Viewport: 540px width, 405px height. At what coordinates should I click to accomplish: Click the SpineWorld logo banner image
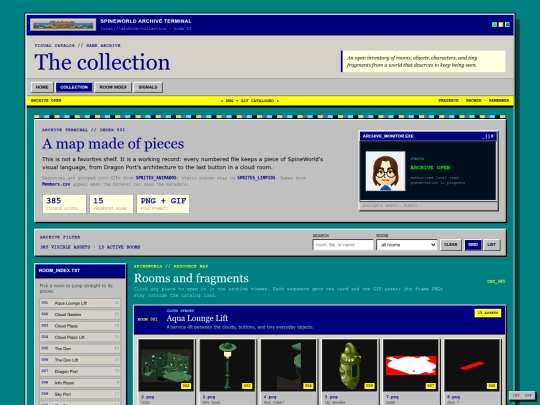[63, 24]
